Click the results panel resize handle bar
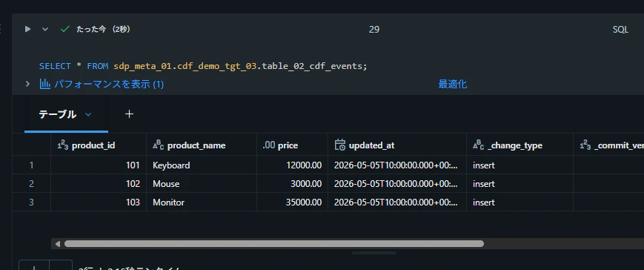Viewport: 644px width, 270px height. click(x=374, y=253)
